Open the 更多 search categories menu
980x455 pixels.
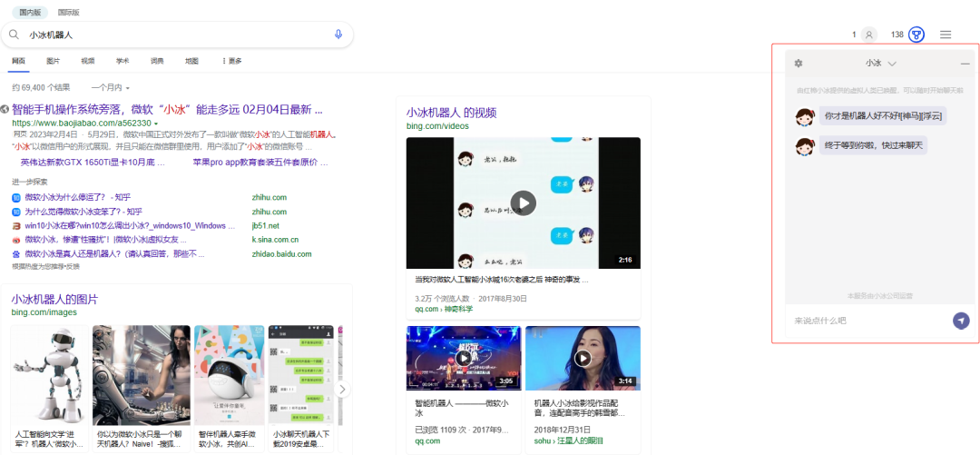point(232,62)
